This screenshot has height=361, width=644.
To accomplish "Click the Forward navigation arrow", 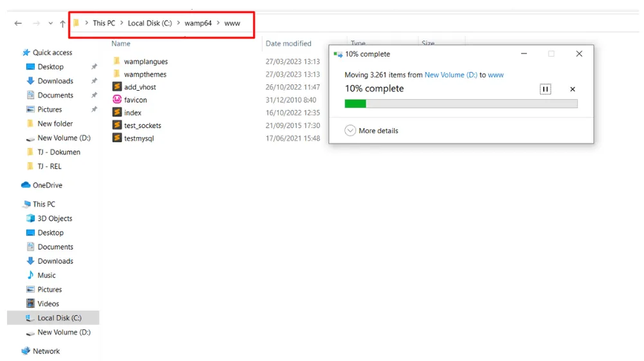I will click(37, 23).
